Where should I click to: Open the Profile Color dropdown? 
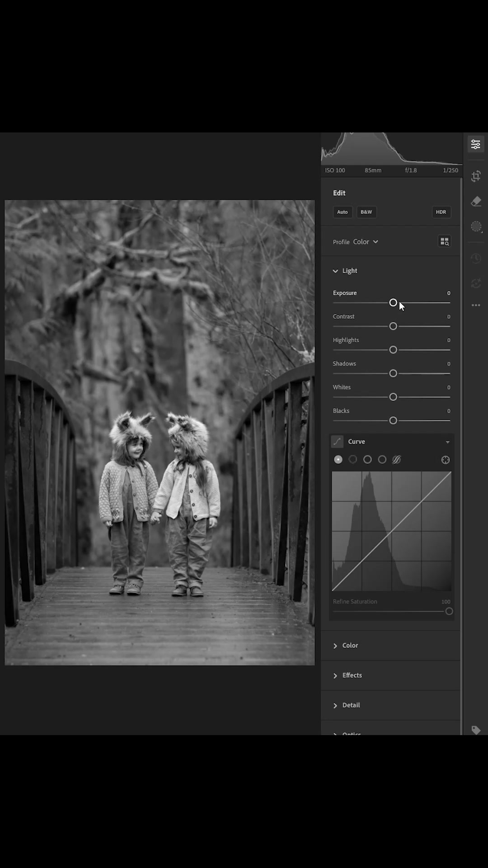tap(366, 242)
